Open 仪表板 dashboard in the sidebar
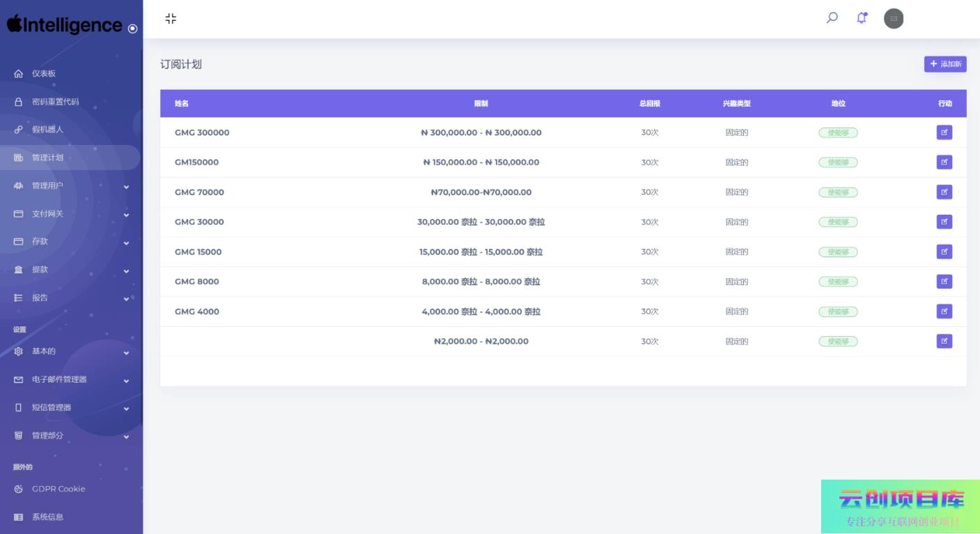Screen dimensions: 980x534 pos(44,74)
